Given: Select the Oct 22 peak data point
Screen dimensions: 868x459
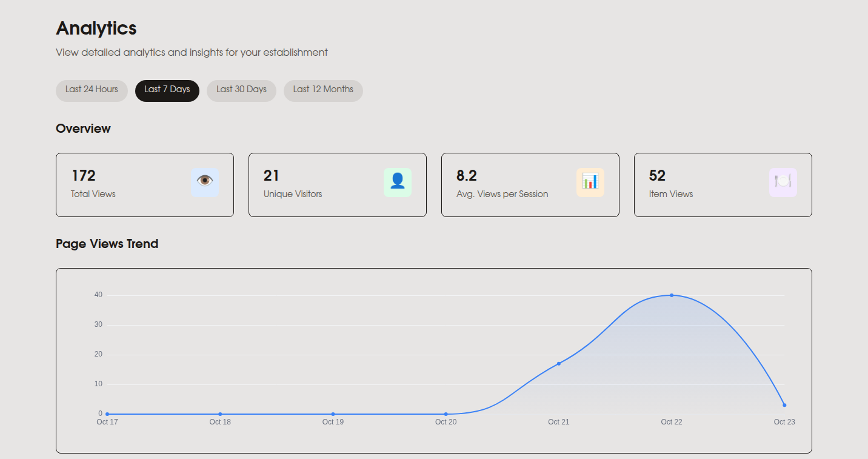Looking at the screenshot, I should click(671, 295).
